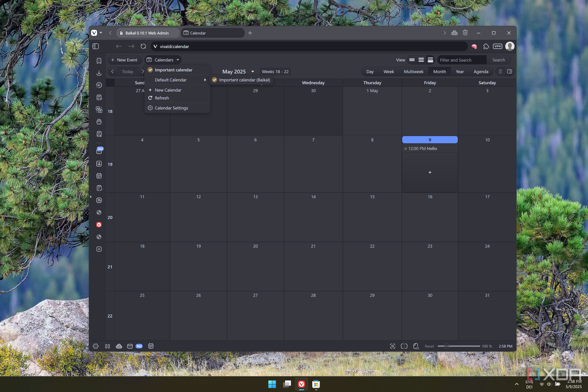Open the Calendars dropdown button

point(163,60)
